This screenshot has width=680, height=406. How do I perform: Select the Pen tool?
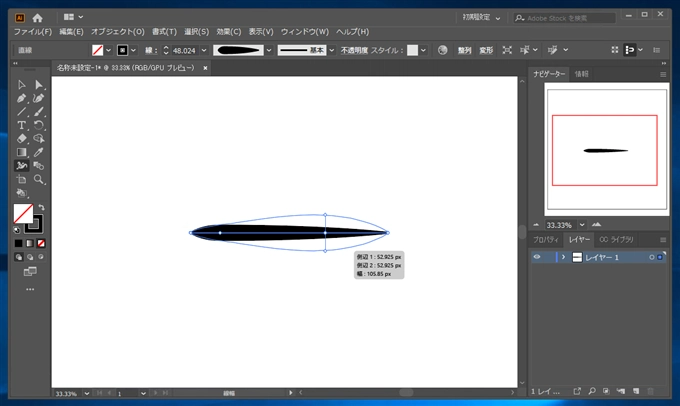click(x=21, y=98)
